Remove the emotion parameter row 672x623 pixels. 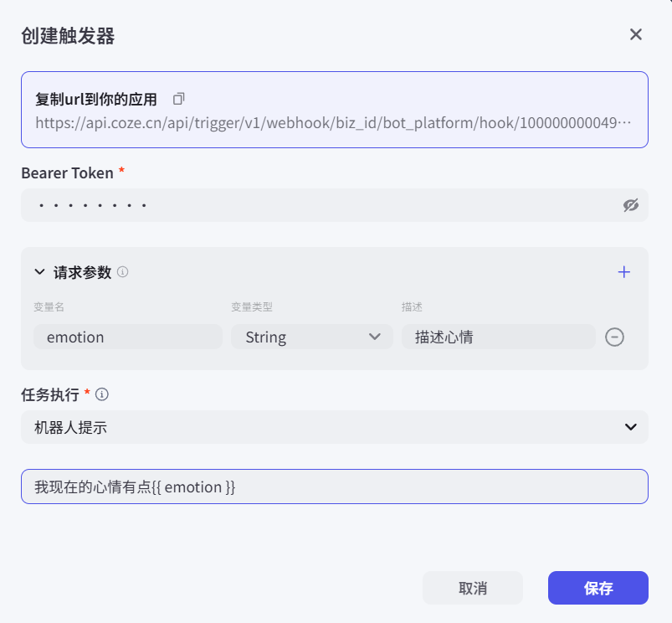tap(614, 337)
